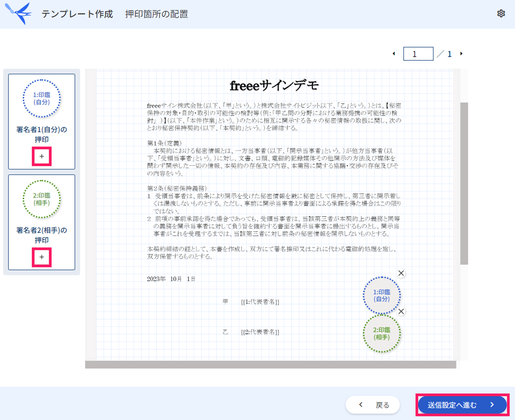Click the horizontal document scrollbar
The image size is (515, 420).
(x=271, y=365)
